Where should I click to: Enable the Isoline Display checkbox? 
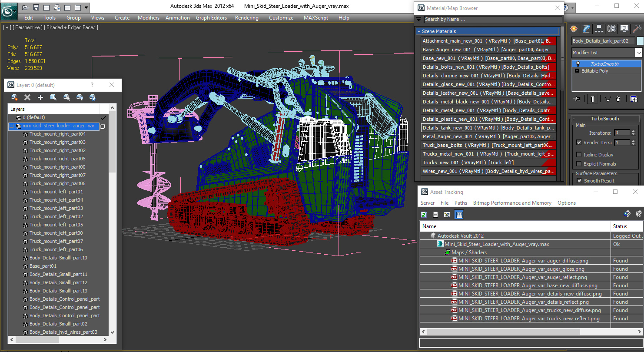[579, 155]
